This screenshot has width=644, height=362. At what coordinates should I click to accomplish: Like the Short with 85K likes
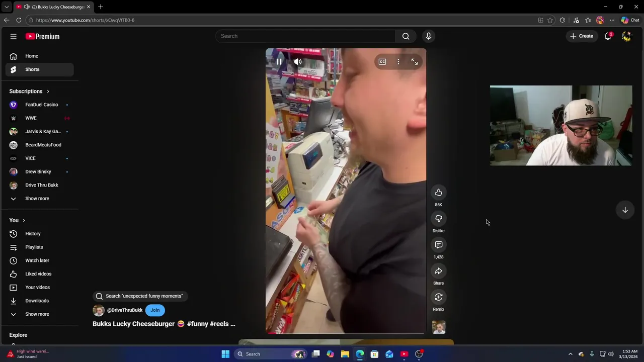(x=439, y=193)
